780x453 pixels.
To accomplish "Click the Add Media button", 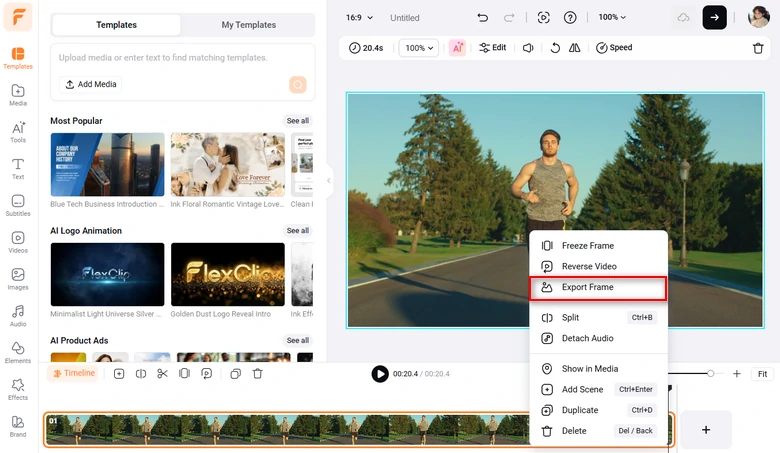I will click(91, 85).
